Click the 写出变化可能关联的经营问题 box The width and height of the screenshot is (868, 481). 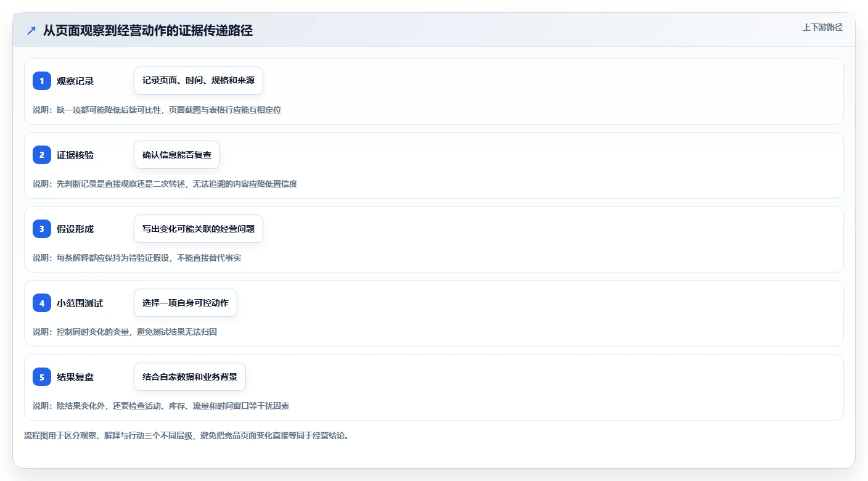(x=199, y=229)
